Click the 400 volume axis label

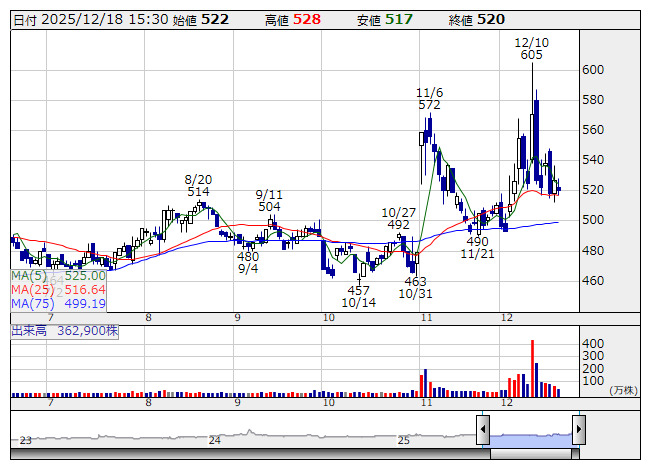593,344
